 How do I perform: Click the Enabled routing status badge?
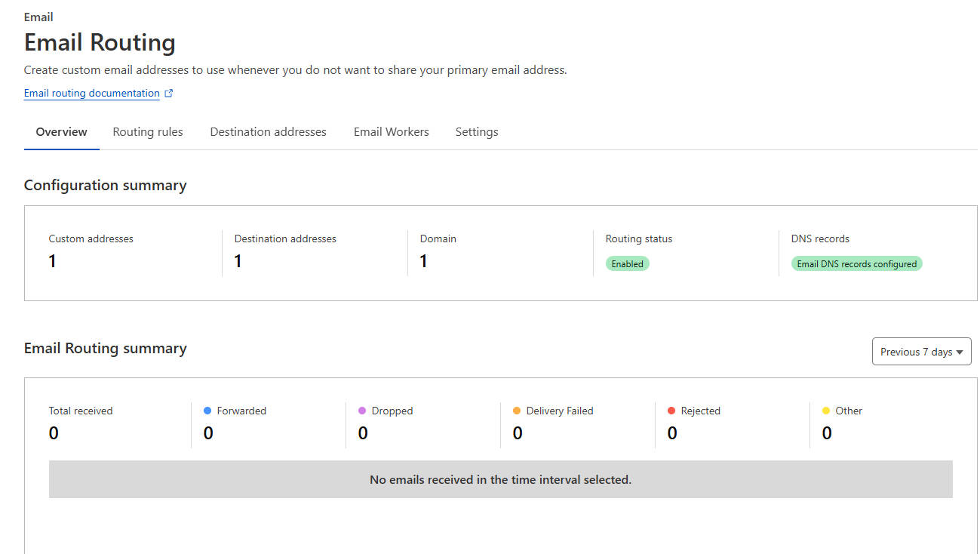point(627,264)
